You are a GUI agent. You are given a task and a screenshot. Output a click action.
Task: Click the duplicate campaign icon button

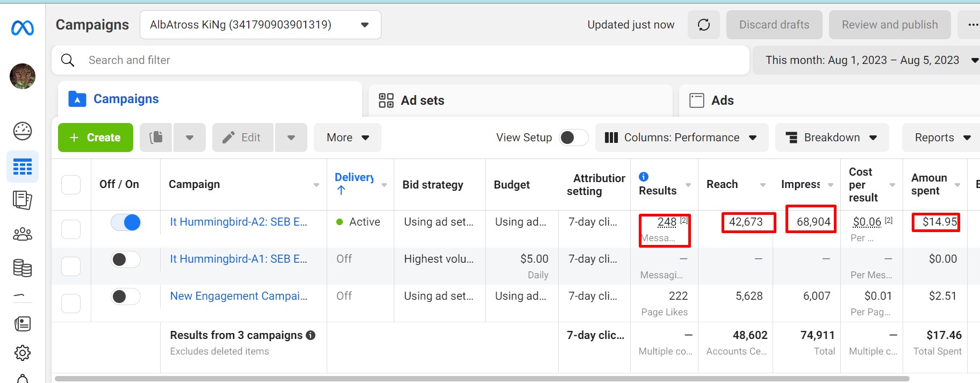(156, 138)
